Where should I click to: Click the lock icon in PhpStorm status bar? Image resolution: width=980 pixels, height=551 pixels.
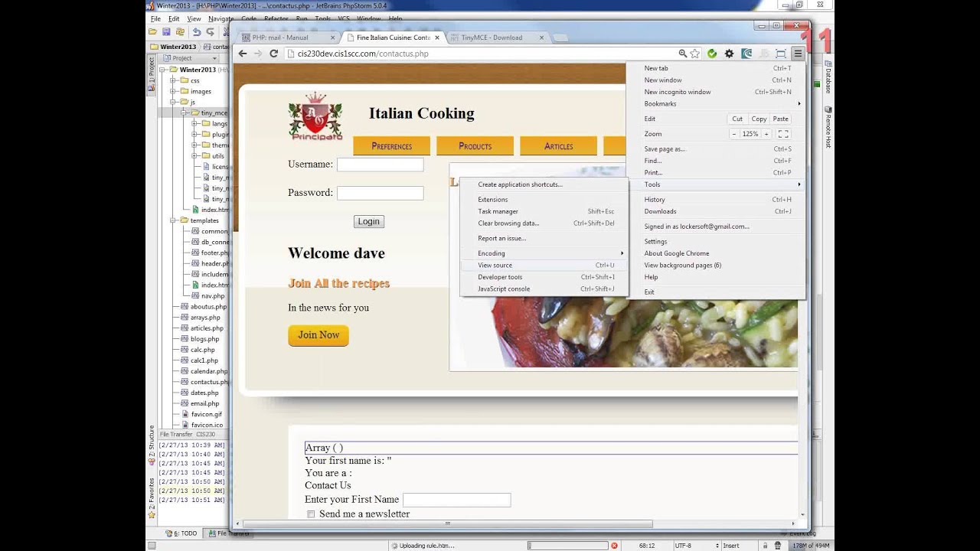pyautogui.click(x=766, y=546)
